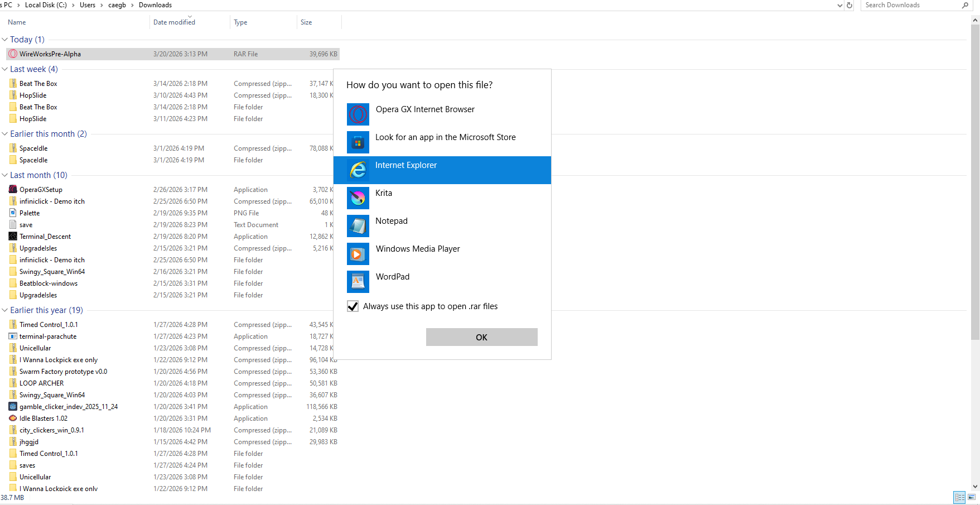Select the city_clickers_win_0.9.1 zip icon

[x=13, y=430]
